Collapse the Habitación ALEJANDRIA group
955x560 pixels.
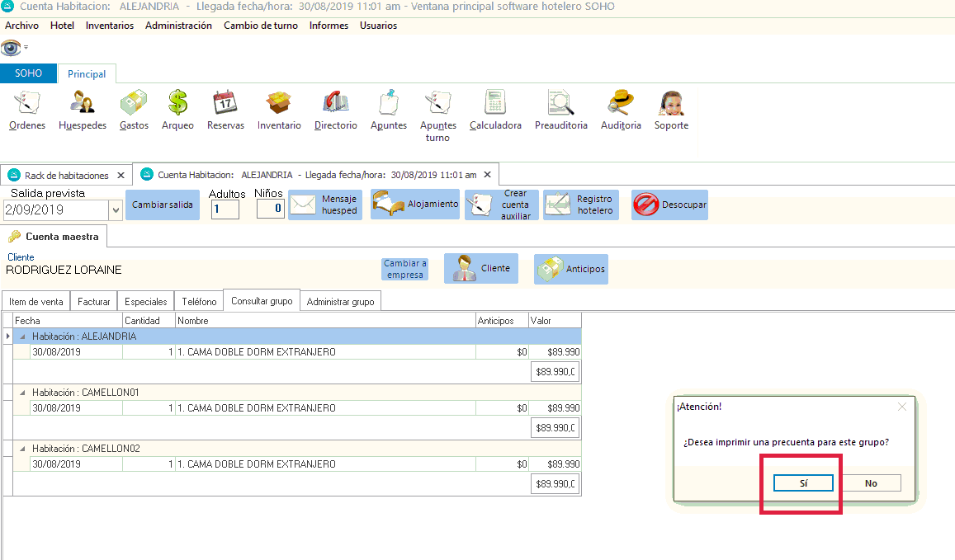point(22,336)
